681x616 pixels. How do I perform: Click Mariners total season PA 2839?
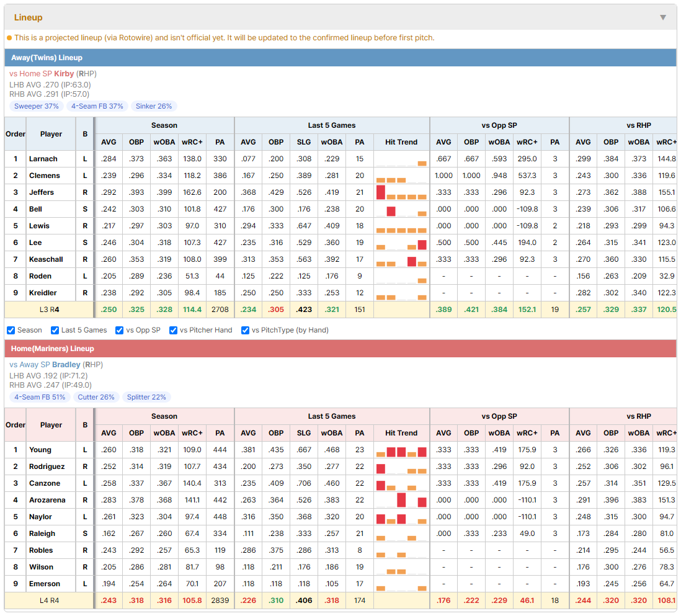pos(220,600)
